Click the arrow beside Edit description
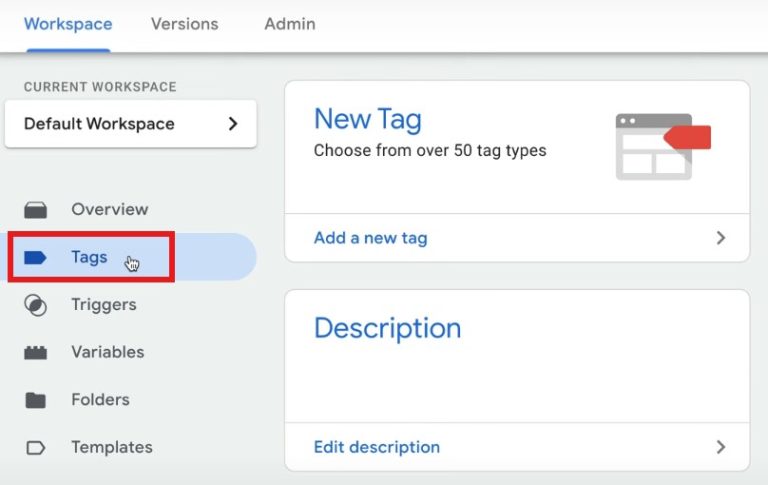This screenshot has width=768, height=485. point(720,447)
